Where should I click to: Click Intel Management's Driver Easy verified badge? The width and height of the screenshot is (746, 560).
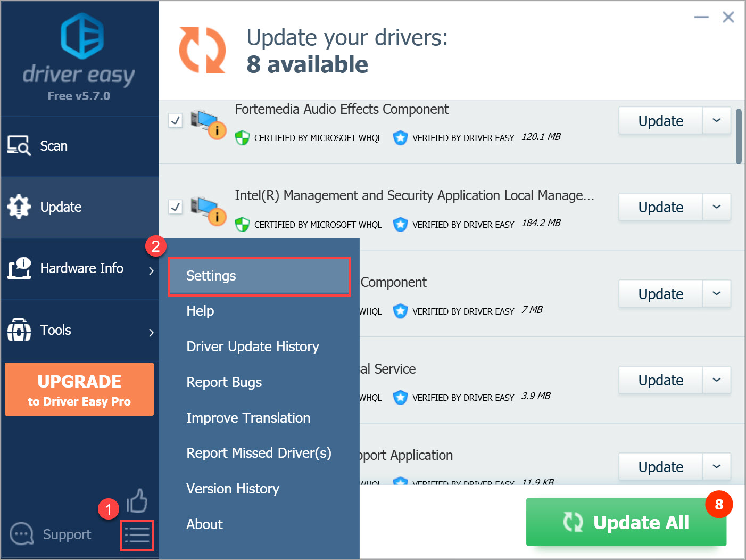point(400,225)
